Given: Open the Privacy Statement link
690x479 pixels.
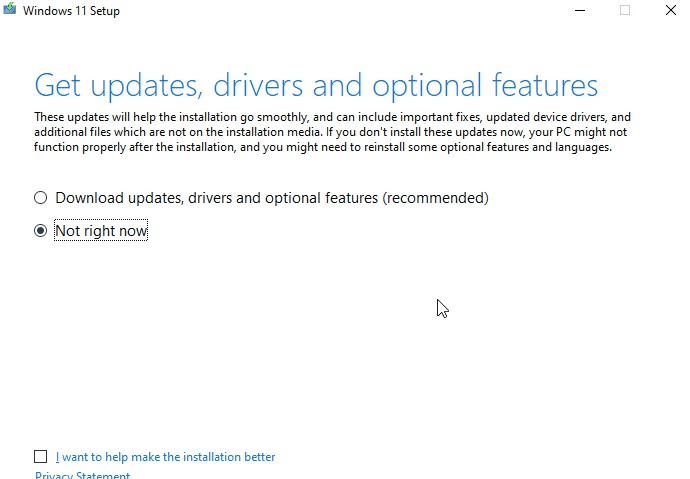Looking at the screenshot, I should (82, 475).
